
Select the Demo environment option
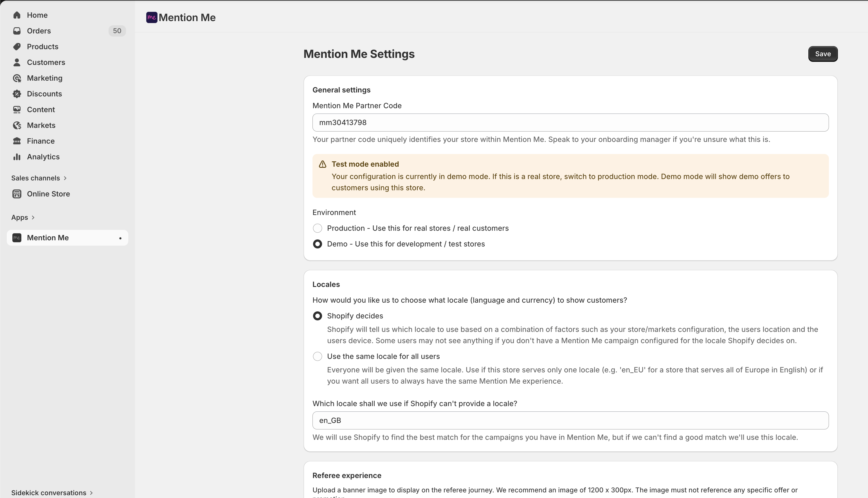coord(317,244)
